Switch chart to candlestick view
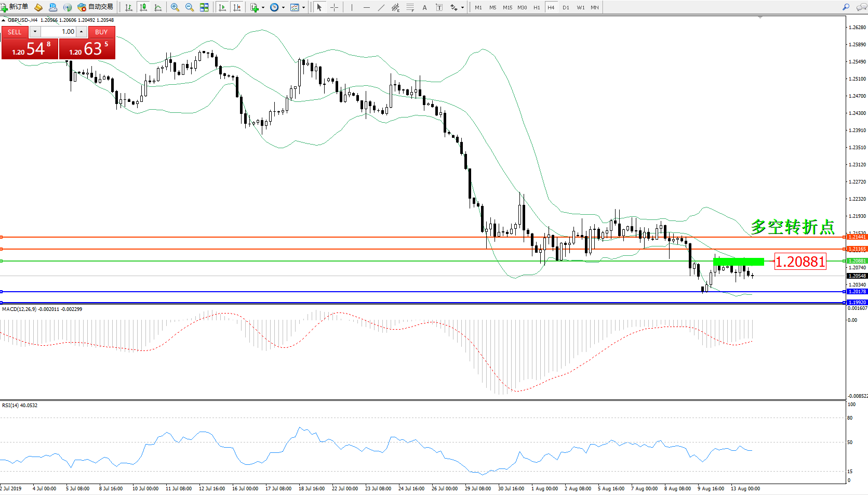This screenshot has width=868, height=495. click(143, 7)
